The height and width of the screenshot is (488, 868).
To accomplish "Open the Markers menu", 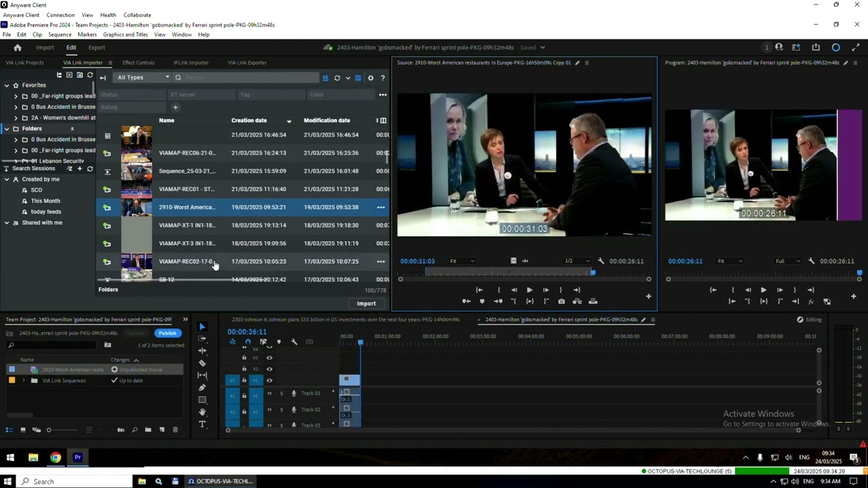I will tap(87, 35).
